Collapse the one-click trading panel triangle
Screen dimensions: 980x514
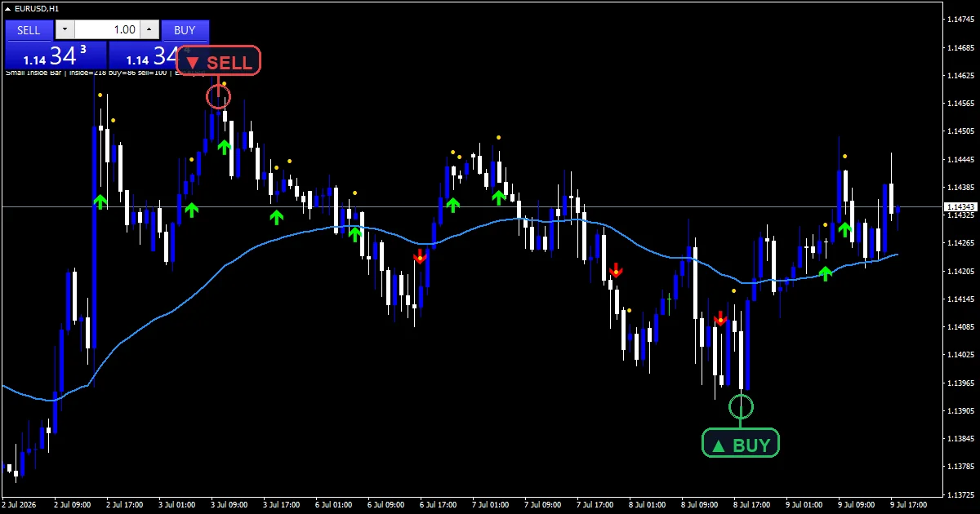click(8, 8)
